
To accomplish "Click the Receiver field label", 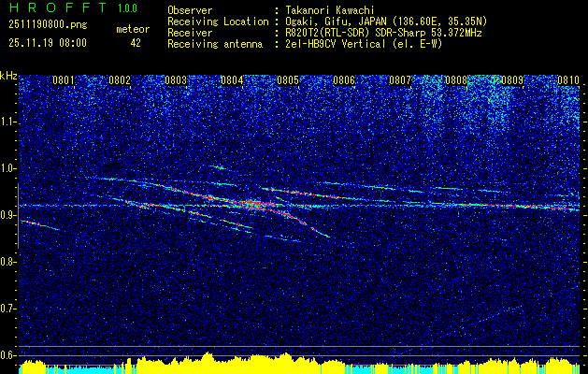I will tap(190, 33).
